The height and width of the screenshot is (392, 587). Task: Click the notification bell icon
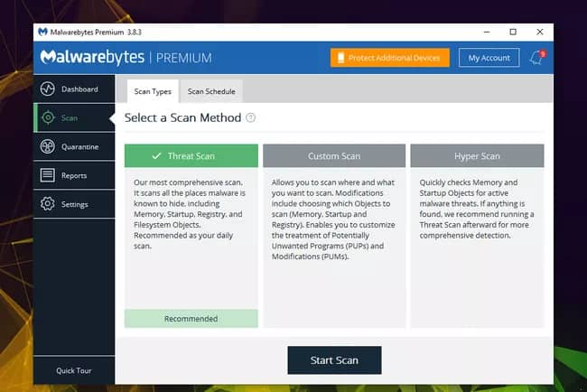[x=537, y=57]
